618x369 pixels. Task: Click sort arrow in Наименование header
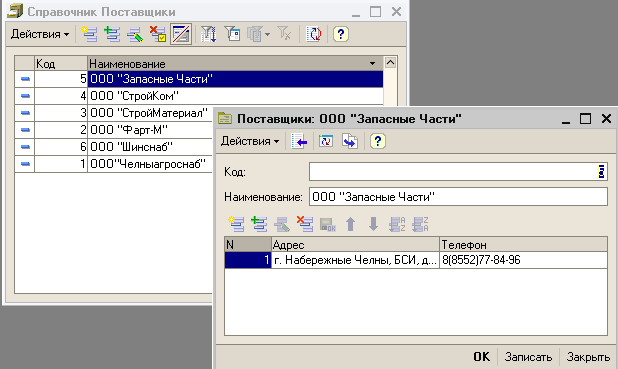pos(372,63)
